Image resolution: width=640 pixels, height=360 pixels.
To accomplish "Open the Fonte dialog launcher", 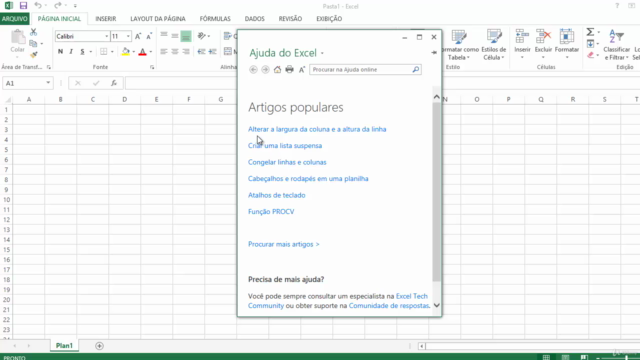I will tap(152, 67).
